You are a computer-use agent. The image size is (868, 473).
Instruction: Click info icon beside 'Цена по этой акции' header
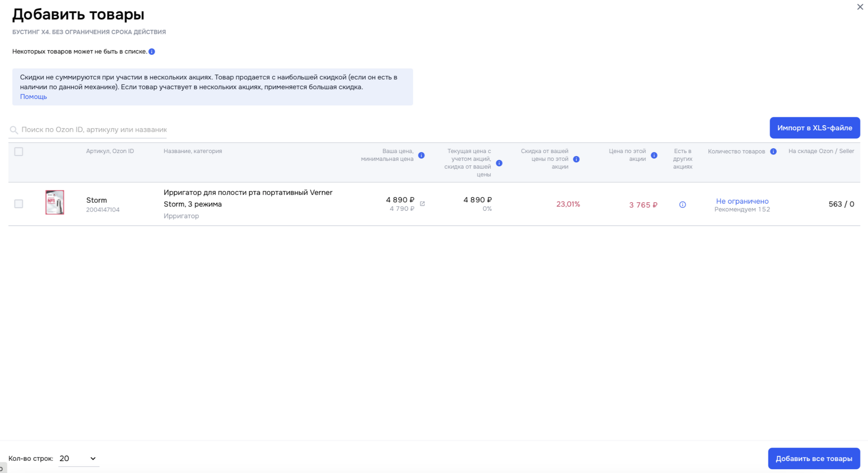654,155
